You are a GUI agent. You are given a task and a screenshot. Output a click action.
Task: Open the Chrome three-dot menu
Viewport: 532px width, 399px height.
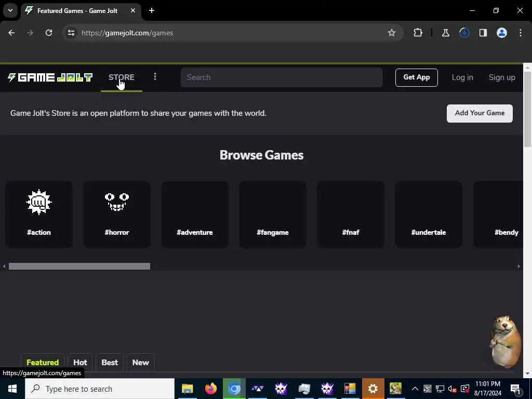(x=521, y=33)
